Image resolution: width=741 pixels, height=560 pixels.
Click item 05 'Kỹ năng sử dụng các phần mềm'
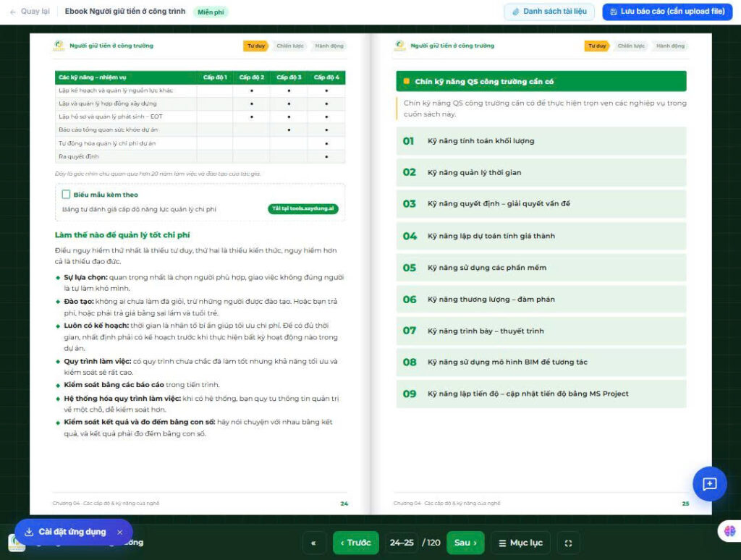(x=541, y=268)
